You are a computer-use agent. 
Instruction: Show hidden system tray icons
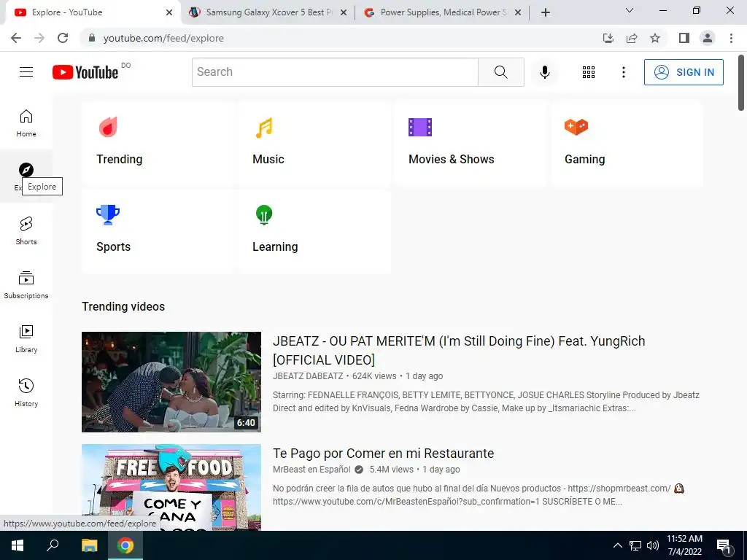pyautogui.click(x=617, y=545)
